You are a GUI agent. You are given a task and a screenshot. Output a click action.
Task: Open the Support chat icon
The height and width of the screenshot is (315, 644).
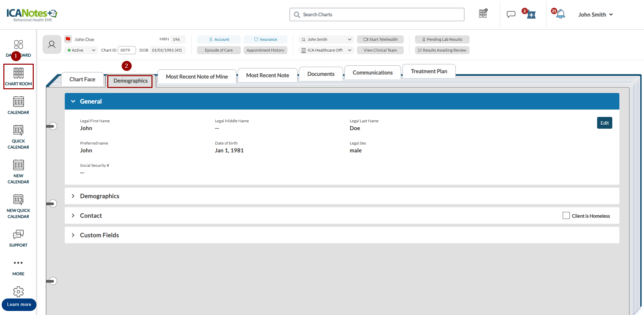[18, 238]
